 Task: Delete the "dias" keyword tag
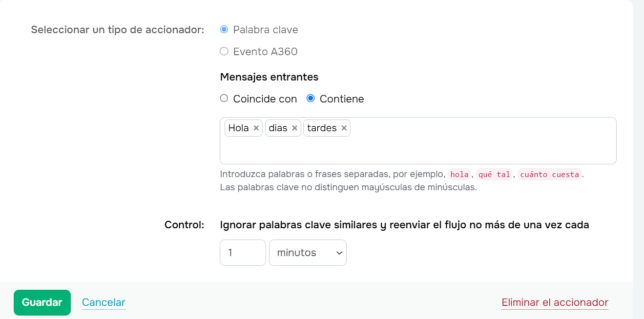point(294,128)
